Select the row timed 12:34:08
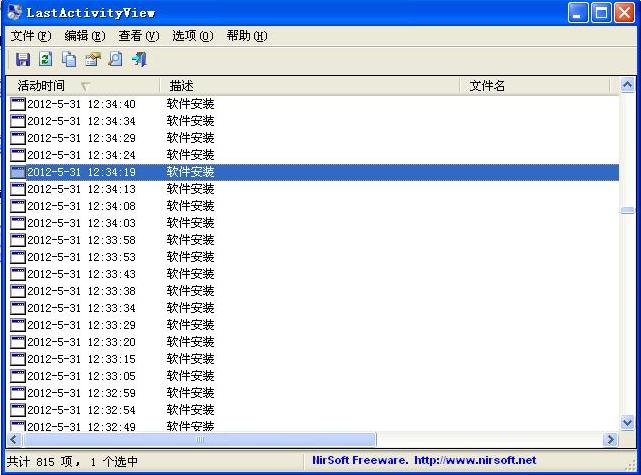Screen dimensions: 641x475 [314, 206]
